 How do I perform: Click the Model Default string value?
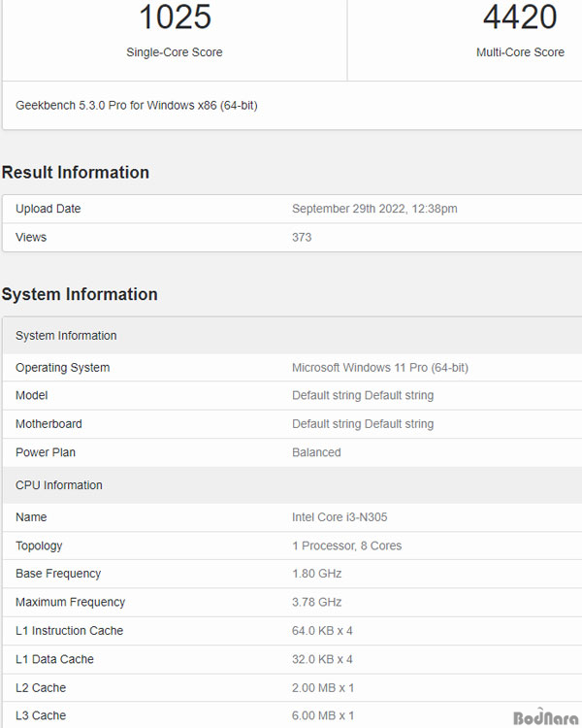click(x=363, y=396)
